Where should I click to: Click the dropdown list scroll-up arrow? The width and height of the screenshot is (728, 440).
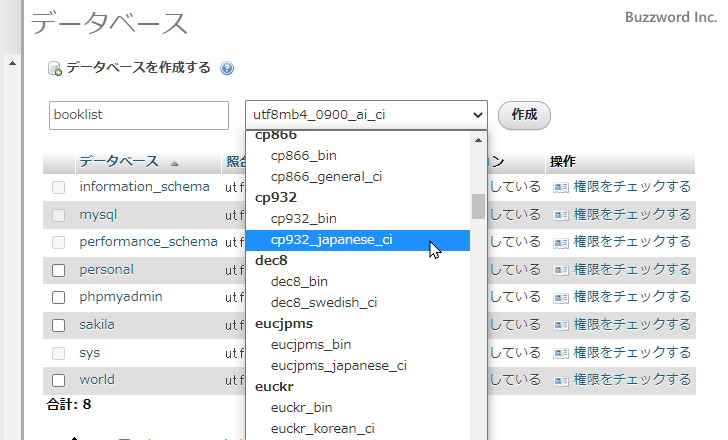point(478,140)
